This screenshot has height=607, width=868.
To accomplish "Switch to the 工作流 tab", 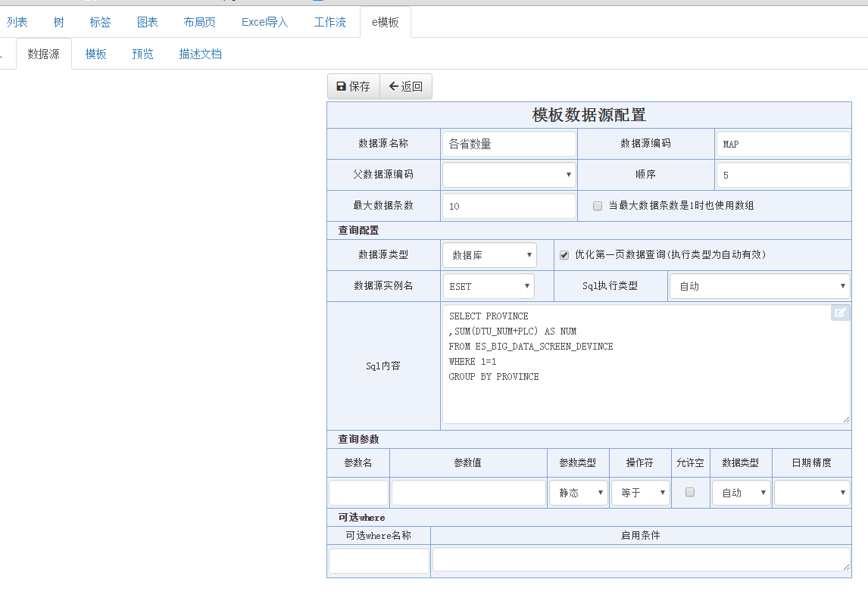I will pyautogui.click(x=330, y=22).
